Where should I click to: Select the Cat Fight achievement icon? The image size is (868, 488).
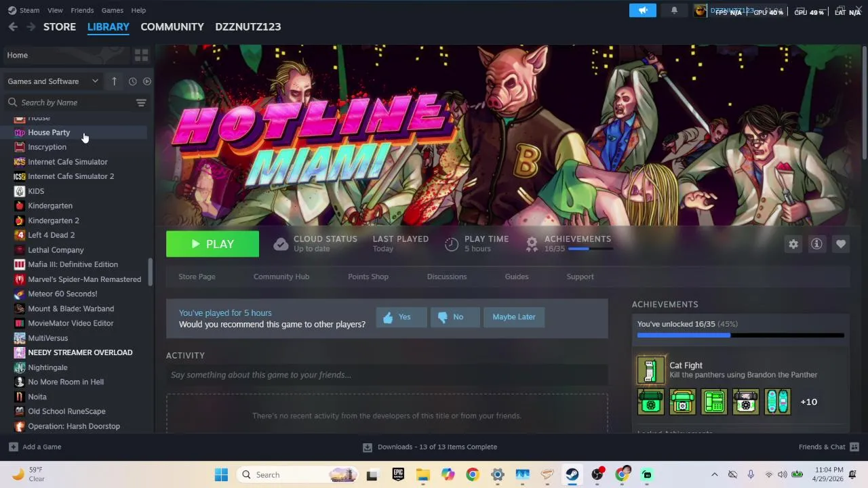(x=650, y=370)
